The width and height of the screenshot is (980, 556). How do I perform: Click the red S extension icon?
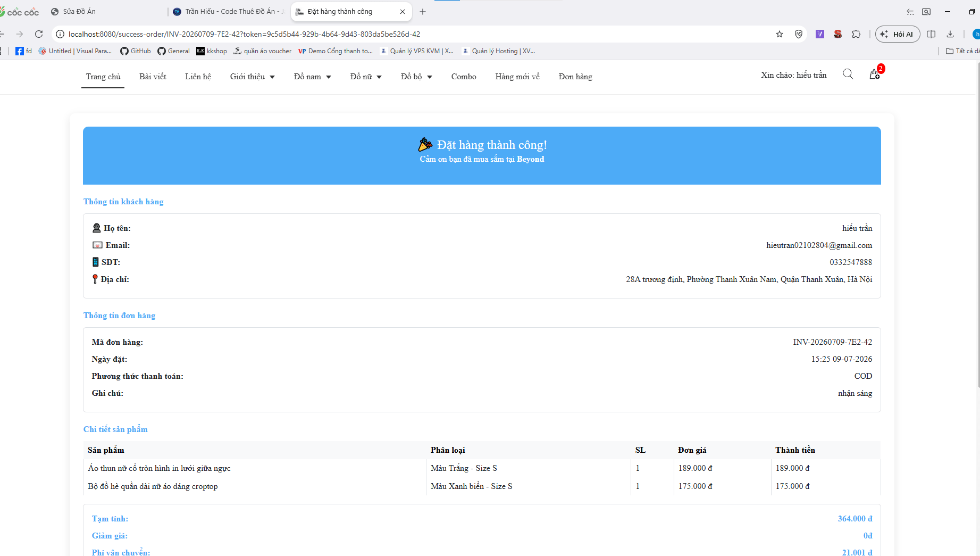pyautogui.click(x=838, y=34)
